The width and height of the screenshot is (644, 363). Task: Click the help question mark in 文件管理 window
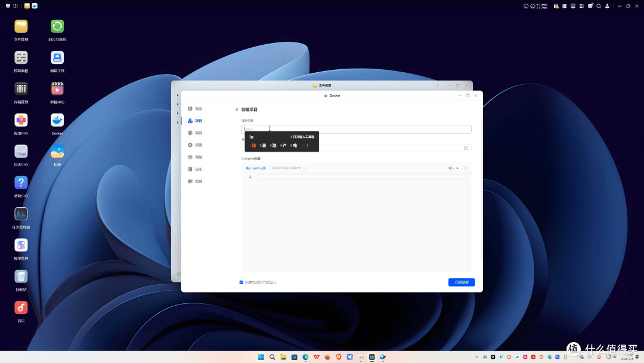(438, 85)
